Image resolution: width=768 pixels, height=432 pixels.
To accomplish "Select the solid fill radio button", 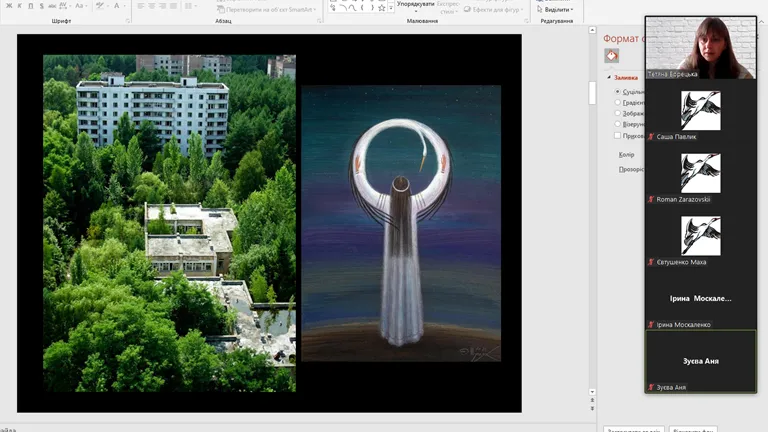I will point(618,91).
